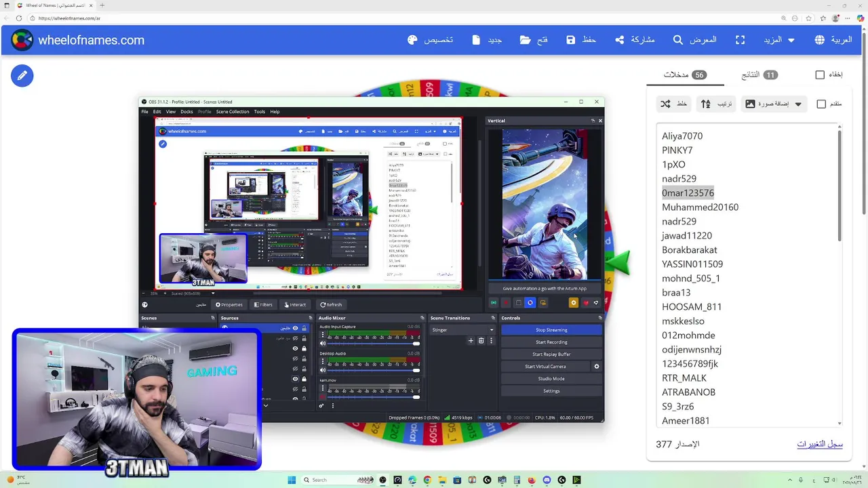The height and width of the screenshot is (488, 868).
Task: Click the open folder icon (فتح)
Action: [526, 40]
